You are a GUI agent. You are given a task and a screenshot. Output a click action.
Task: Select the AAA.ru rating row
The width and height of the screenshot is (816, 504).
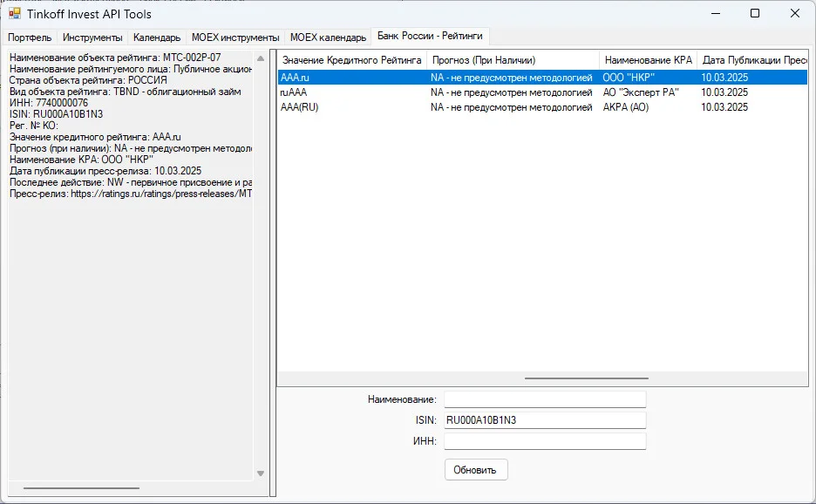543,78
